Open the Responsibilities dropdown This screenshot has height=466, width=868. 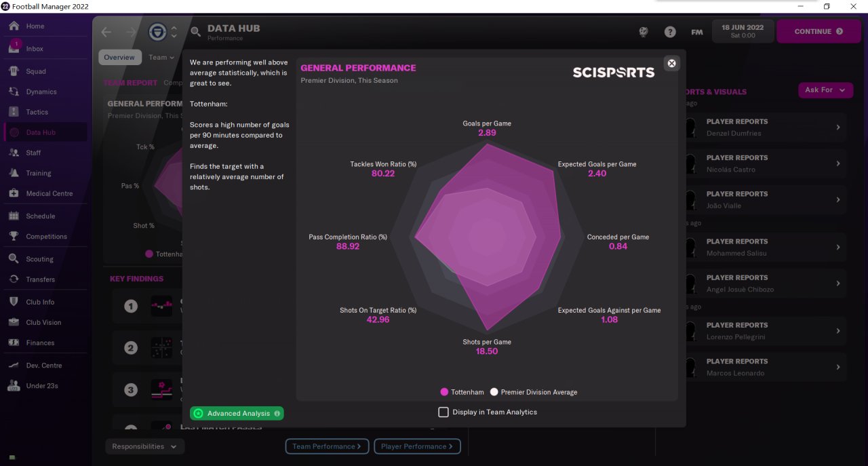pos(144,446)
